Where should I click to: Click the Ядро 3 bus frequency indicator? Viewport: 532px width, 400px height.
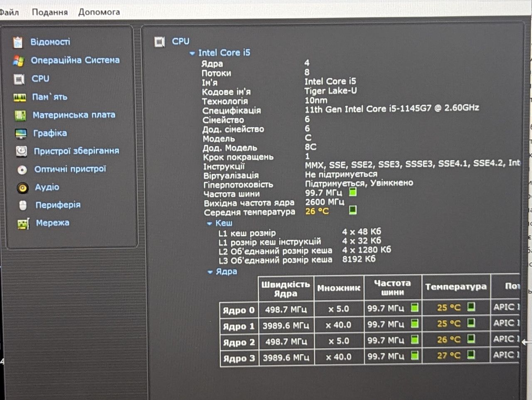[414, 356]
